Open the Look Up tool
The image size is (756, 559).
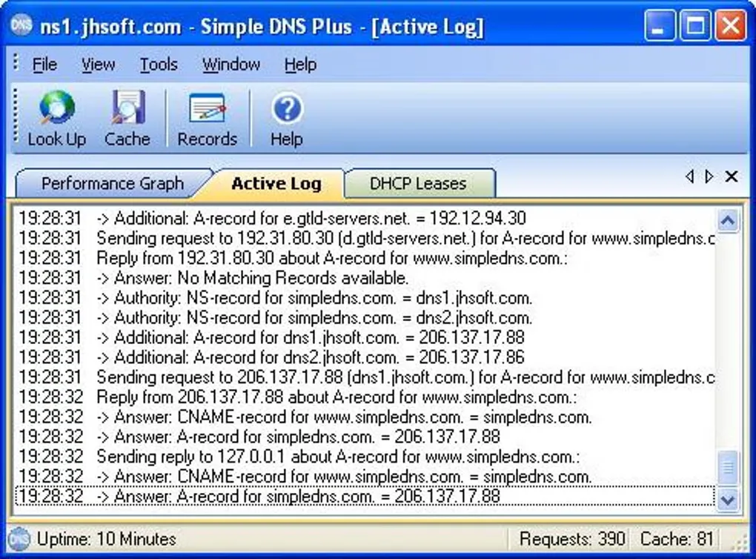pyautogui.click(x=56, y=119)
